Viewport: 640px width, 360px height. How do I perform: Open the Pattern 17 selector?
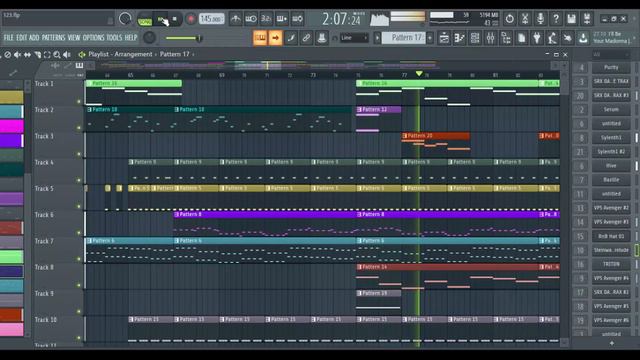405,38
